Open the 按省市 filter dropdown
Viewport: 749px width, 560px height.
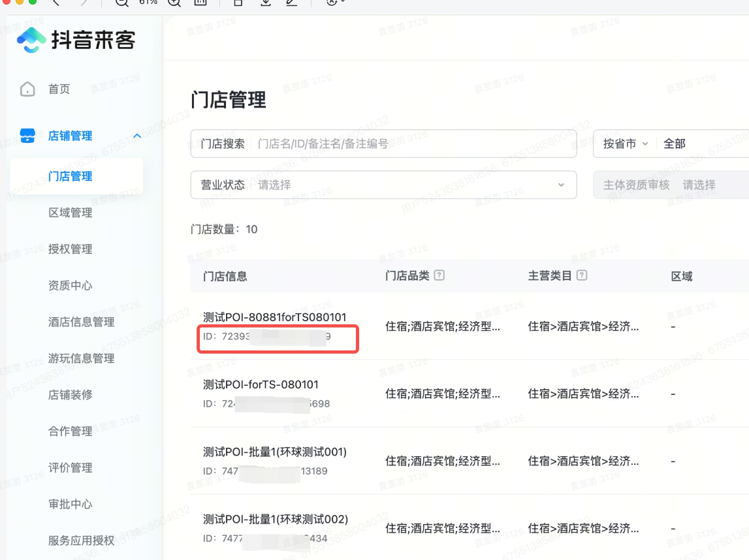click(x=625, y=144)
